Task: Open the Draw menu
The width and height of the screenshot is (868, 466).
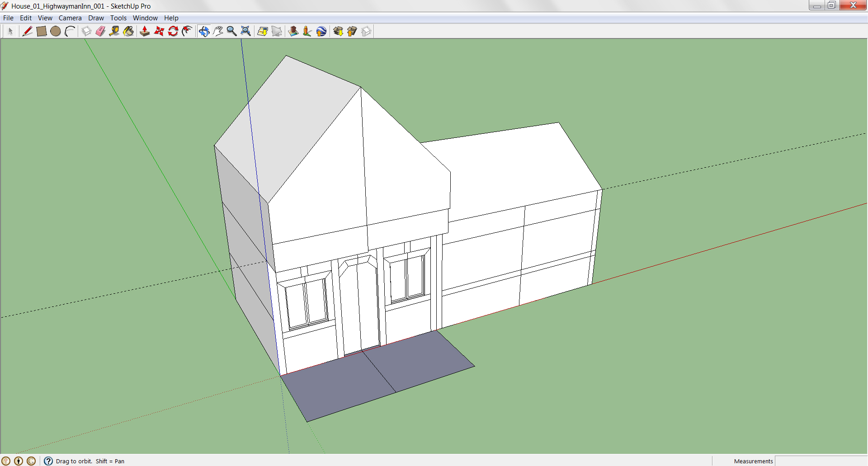Action: click(96, 18)
